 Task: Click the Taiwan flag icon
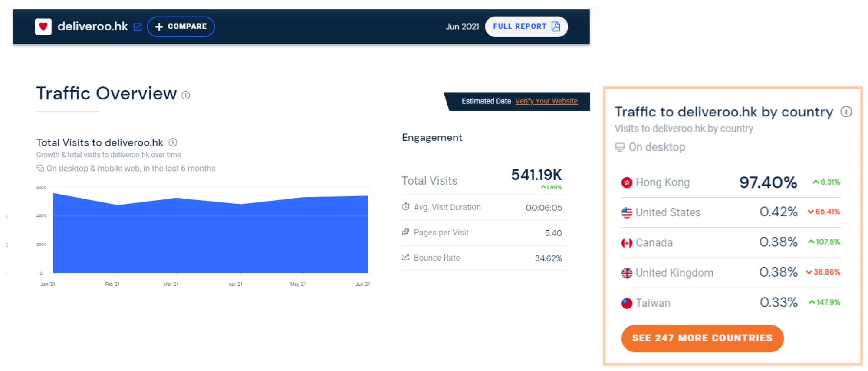[627, 303]
